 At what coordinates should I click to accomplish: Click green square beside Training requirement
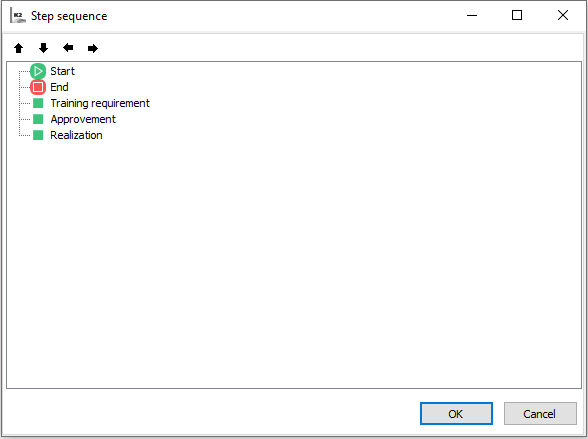(38, 103)
